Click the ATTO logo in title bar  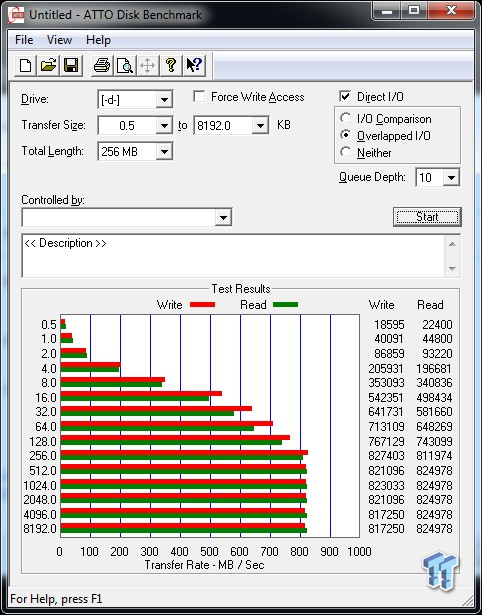click(x=16, y=15)
